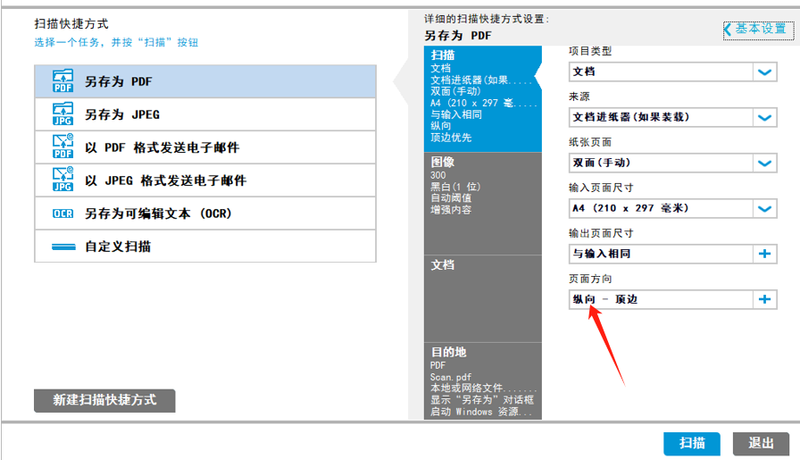Click the JPEG email shortcut icon
The width and height of the screenshot is (800, 460).
coord(62,180)
